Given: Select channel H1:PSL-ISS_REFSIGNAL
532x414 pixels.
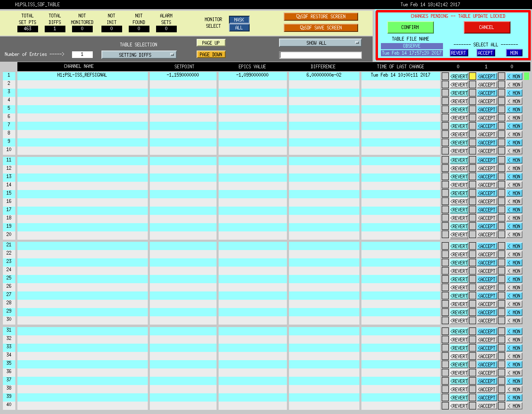Looking at the screenshot, I should (82, 75).
